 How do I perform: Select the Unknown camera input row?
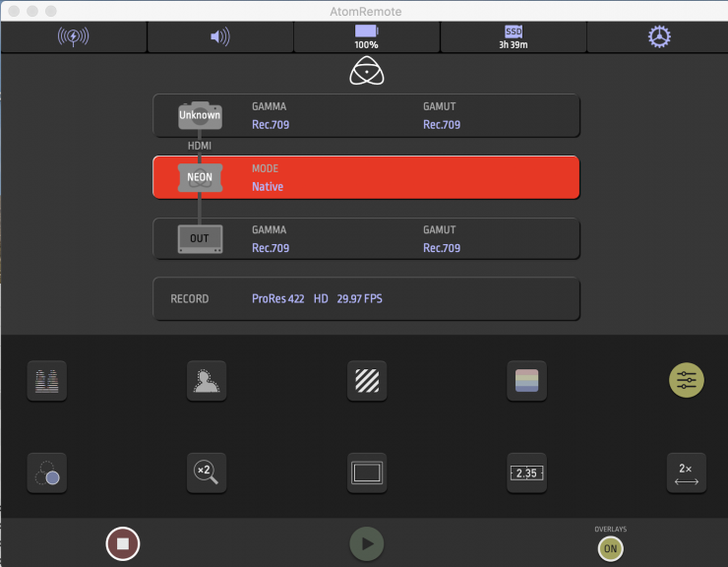366,116
